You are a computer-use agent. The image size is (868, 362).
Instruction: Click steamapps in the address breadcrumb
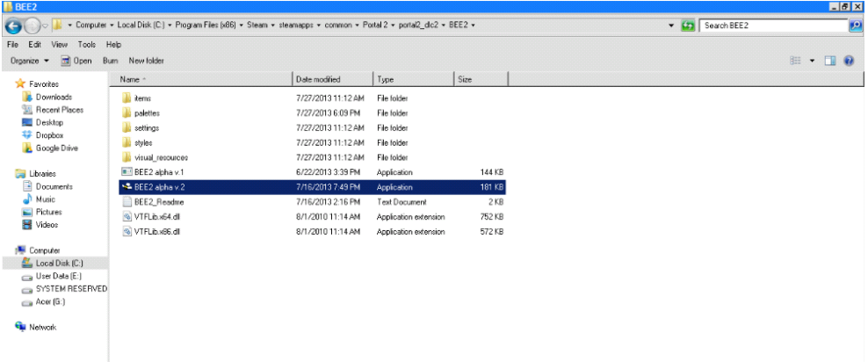295,25
